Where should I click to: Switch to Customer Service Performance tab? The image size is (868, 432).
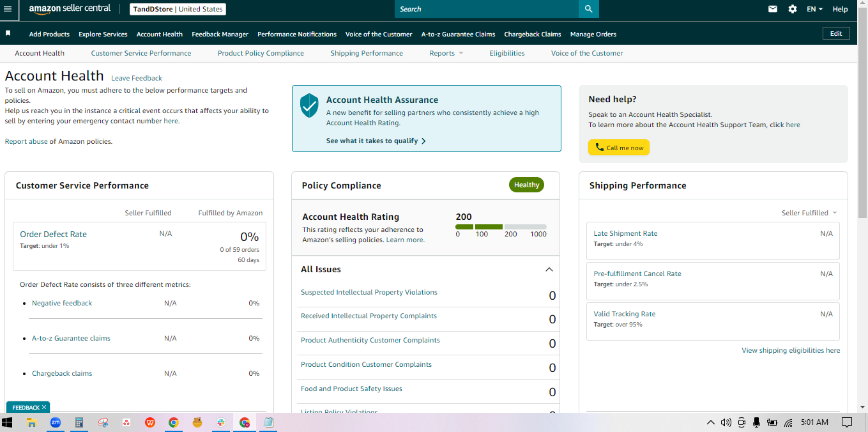(x=141, y=53)
